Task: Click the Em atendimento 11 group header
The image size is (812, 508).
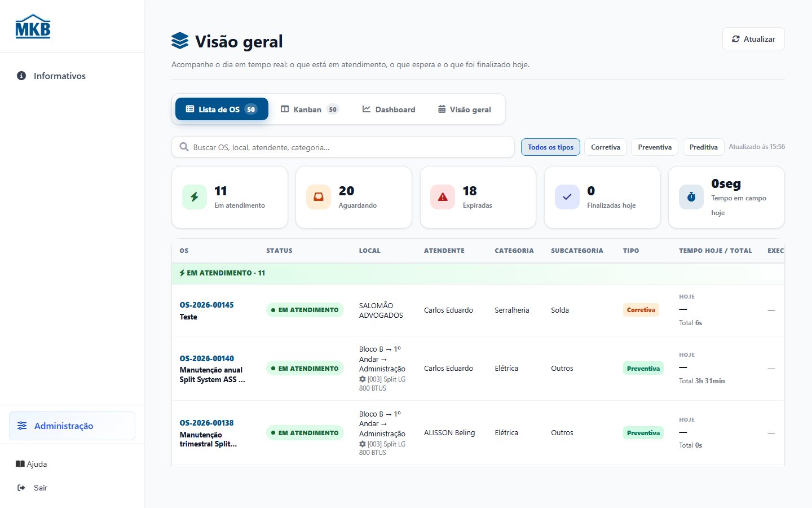Action: pyautogui.click(x=478, y=273)
